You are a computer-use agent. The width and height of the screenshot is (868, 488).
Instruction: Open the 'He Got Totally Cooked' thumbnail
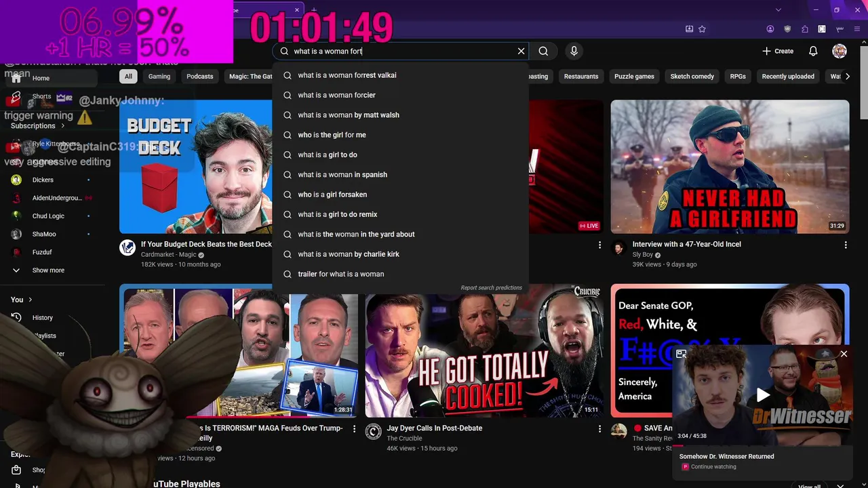484,351
